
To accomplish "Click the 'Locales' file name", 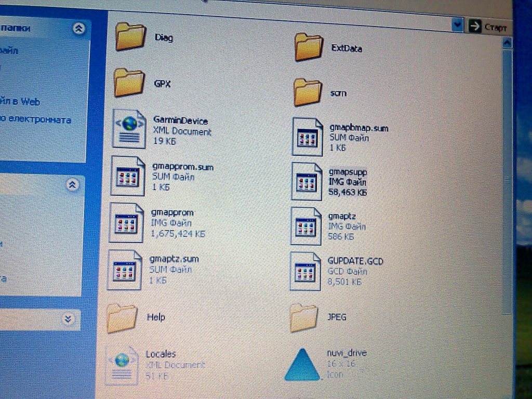I will pos(161,354).
